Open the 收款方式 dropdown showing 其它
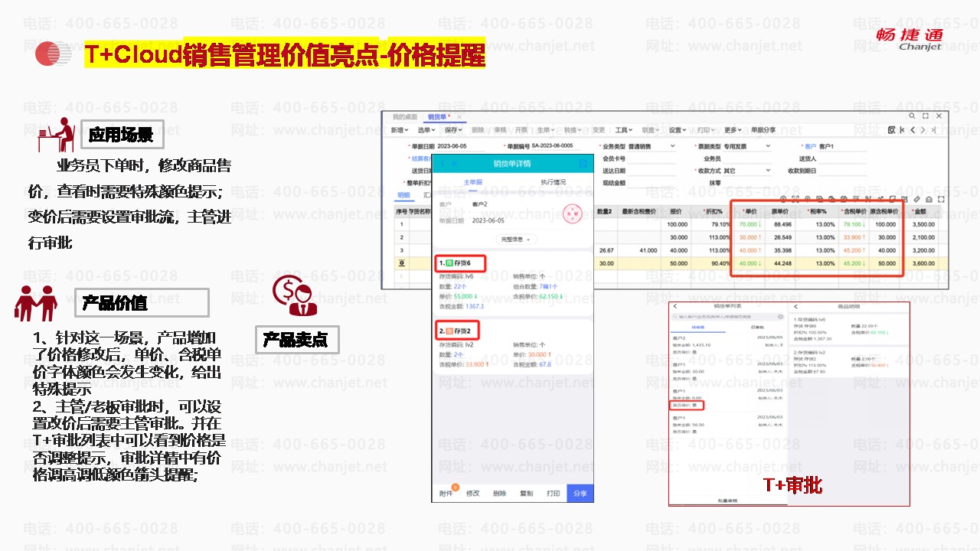Screen dimensions: 980x551 point(746,171)
